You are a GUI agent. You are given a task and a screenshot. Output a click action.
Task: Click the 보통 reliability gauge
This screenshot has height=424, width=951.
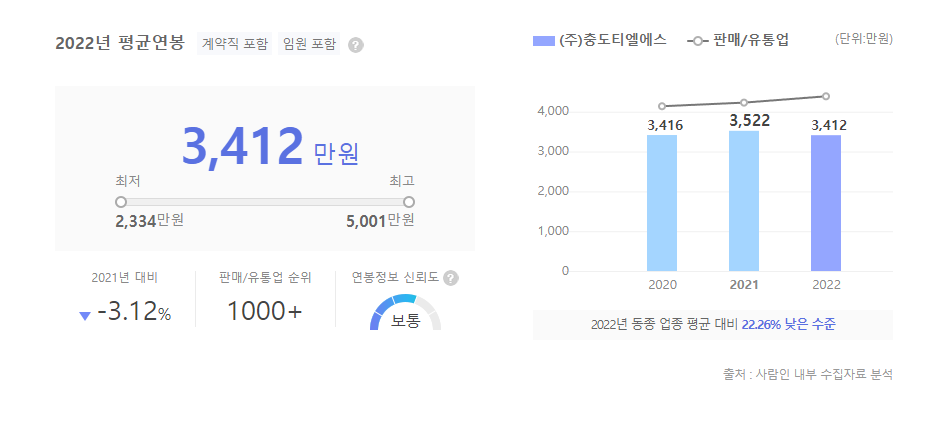(405, 313)
